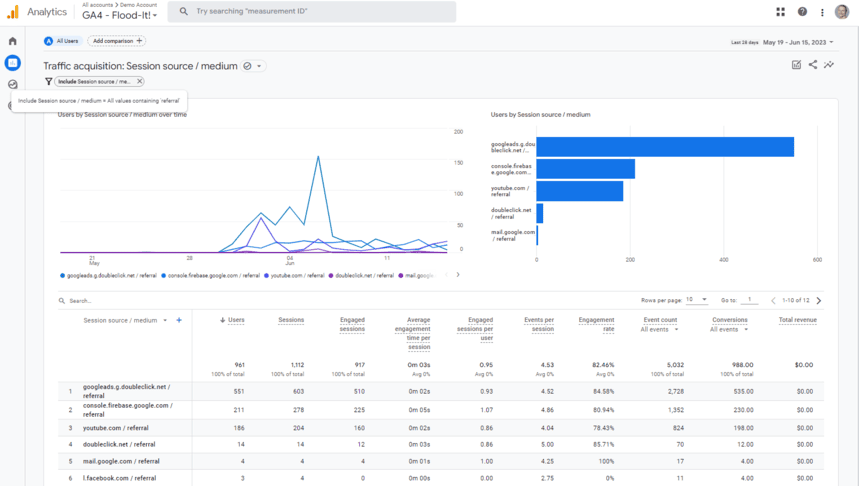Open the Insights sparkline icon
Image resolution: width=859 pixels, height=486 pixels.
pos(829,65)
